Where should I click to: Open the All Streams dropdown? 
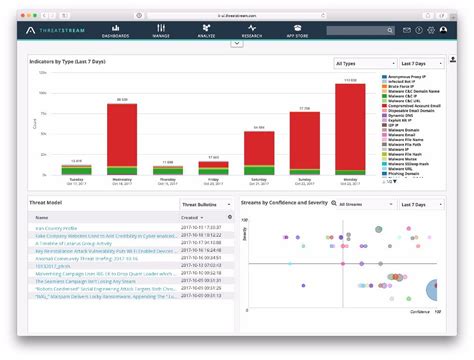pyautogui.click(x=366, y=204)
